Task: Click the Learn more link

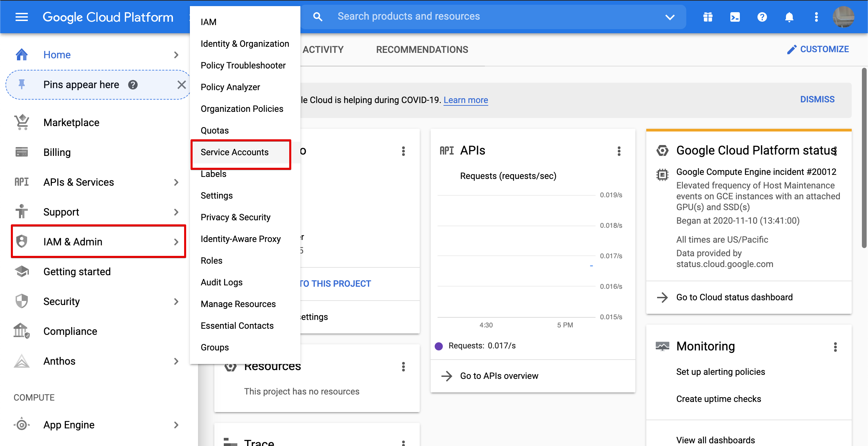Action: click(466, 100)
